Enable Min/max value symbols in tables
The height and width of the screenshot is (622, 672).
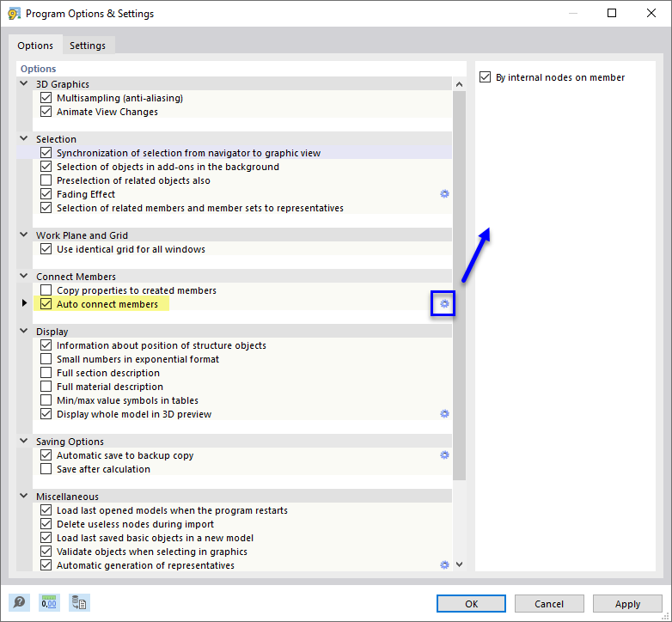pyautogui.click(x=46, y=400)
